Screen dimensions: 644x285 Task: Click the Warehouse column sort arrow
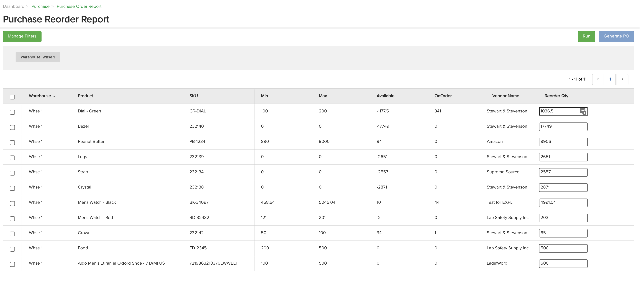(54, 96)
